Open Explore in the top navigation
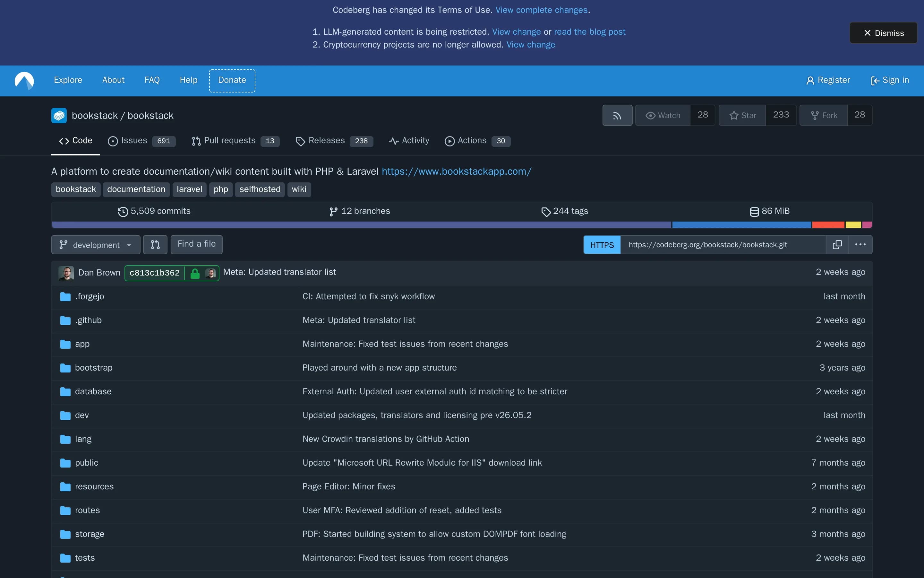The width and height of the screenshot is (924, 578). click(x=68, y=80)
